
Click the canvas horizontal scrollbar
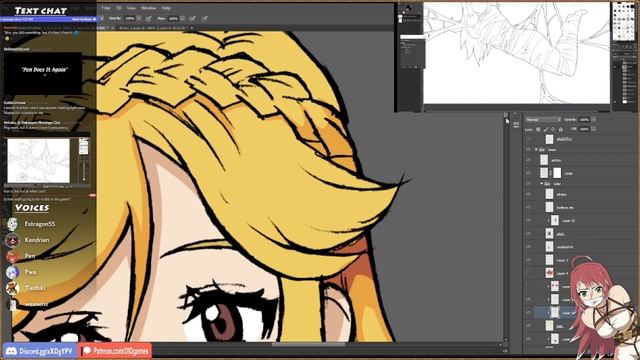309,344
